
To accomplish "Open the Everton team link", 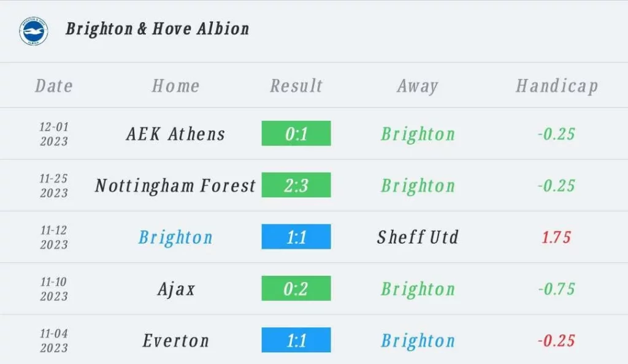I will click(x=176, y=341).
